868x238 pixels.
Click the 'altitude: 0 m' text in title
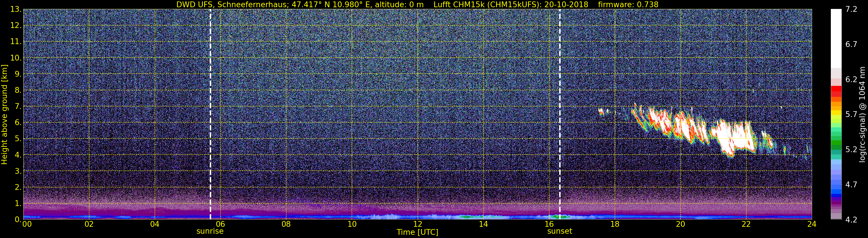pyautogui.click(x=399, y=4)
